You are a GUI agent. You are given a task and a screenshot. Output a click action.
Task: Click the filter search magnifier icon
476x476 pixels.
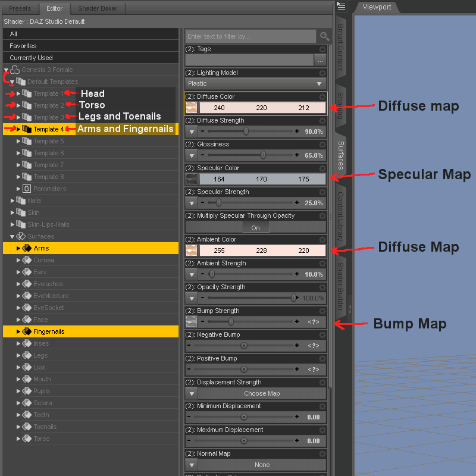point(324,36)
